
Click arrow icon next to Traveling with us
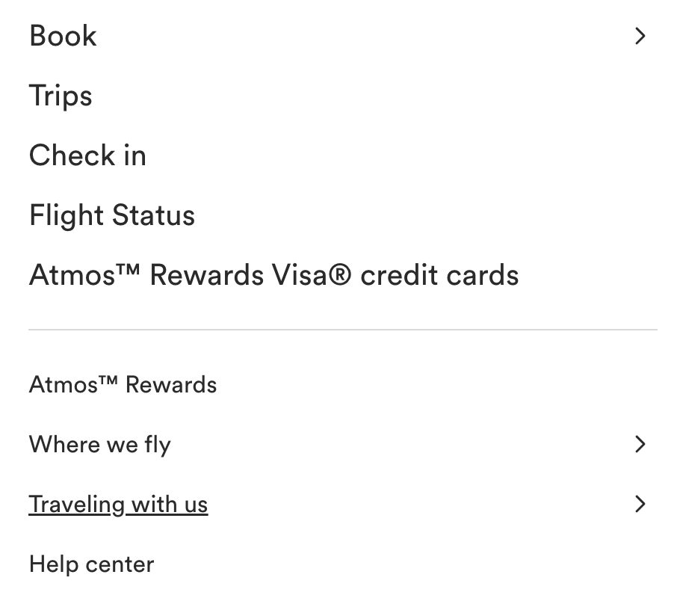(640, 504)
